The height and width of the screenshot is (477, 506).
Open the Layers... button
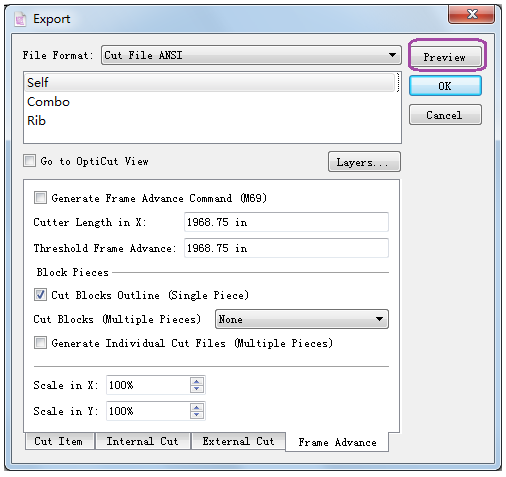364,162
